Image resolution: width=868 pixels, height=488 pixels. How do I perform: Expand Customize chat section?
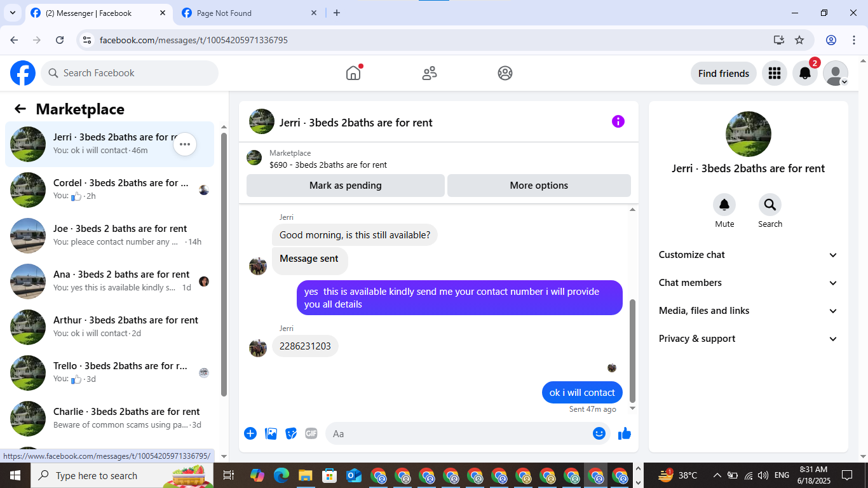coord(749,255)
